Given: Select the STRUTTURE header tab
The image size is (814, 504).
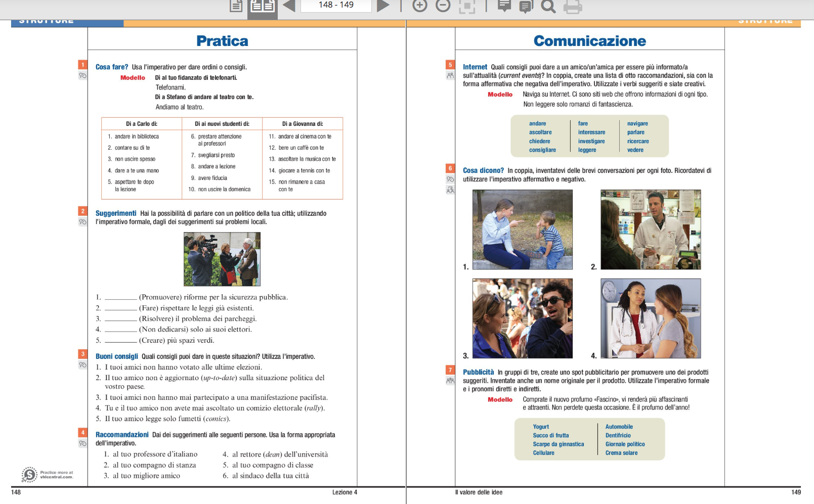Looking at the screenshot, I should point(45,21).
